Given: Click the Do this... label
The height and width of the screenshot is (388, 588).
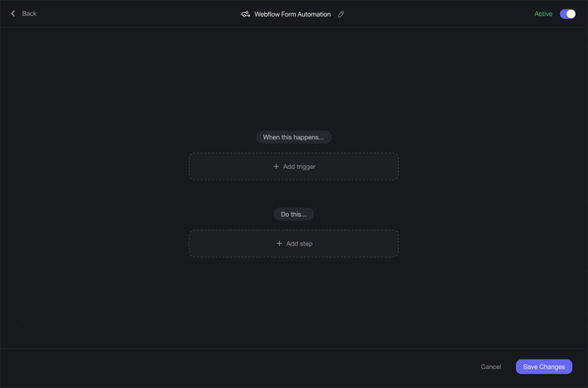Looking at the screenshot, I should (x=294, y=214).
